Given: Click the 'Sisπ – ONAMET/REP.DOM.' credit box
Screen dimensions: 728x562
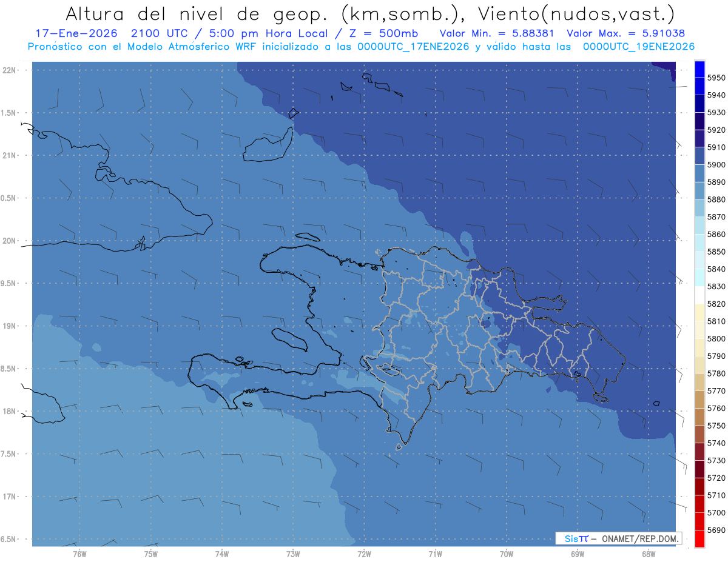Looking at the screenshot, I should 618,538.
